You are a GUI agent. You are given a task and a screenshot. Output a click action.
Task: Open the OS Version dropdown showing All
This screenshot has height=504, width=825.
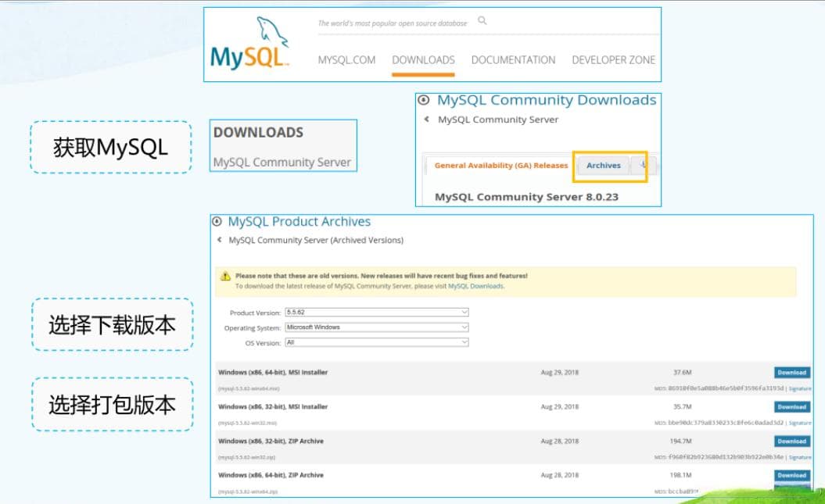[x=377, y=343]
